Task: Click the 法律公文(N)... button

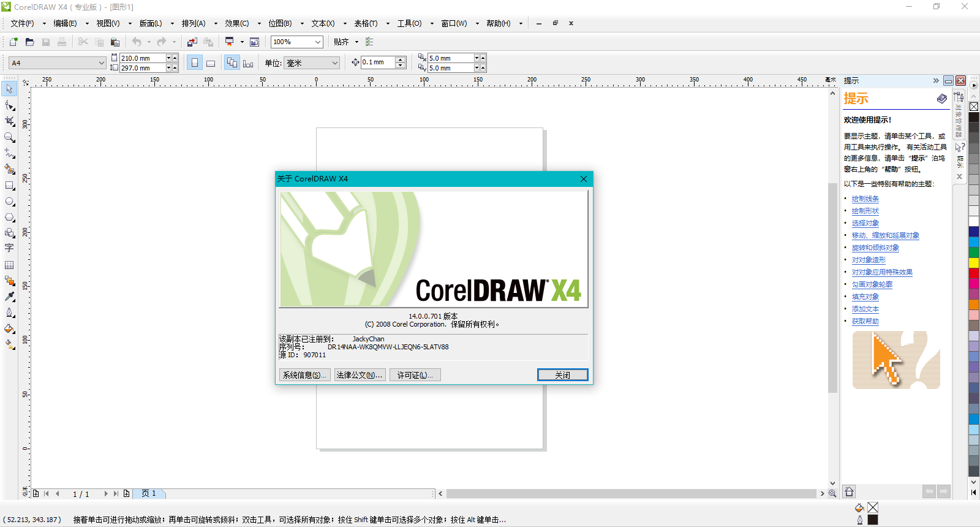Action: 360,375
